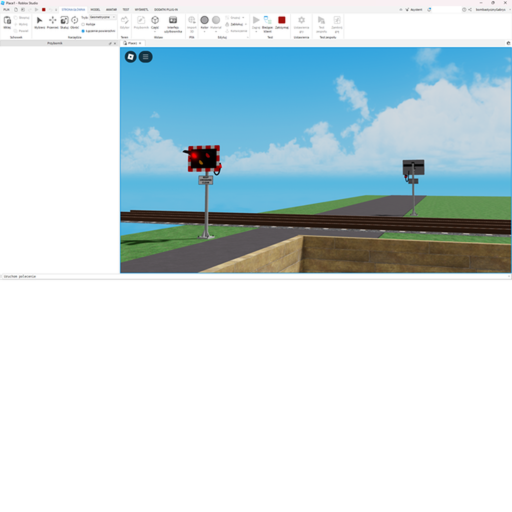Pick the Obróć rotate tool
The height and width of the screenshot is (512, 512).
coord(74,22)
